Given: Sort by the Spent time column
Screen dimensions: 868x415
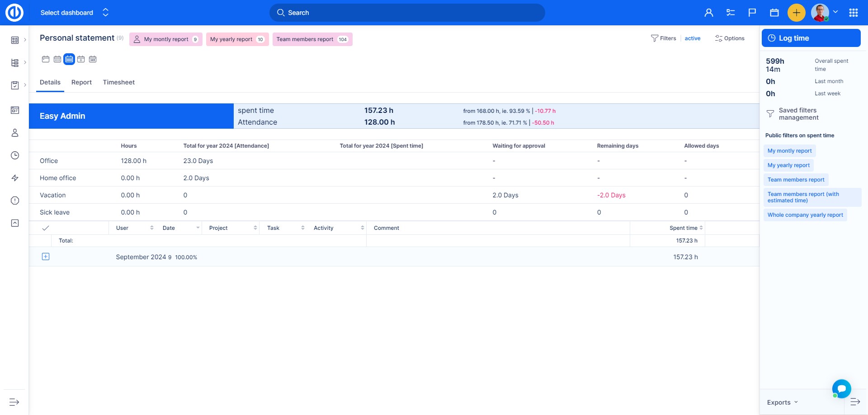Looking at the screenshot, I should coord(683,228).
